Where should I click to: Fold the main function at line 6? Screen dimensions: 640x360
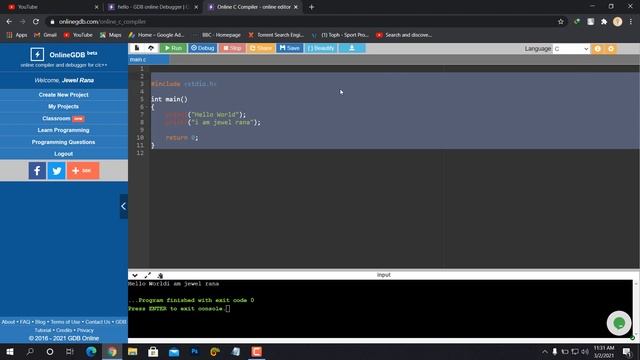147,107
